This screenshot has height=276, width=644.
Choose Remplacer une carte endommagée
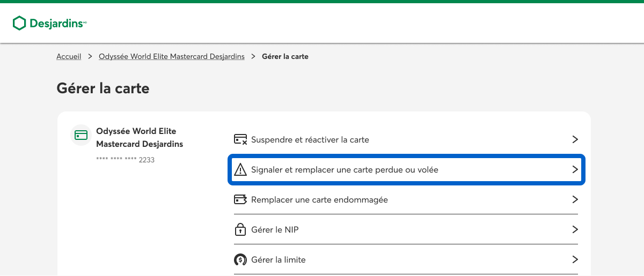[x=319, y=200]
